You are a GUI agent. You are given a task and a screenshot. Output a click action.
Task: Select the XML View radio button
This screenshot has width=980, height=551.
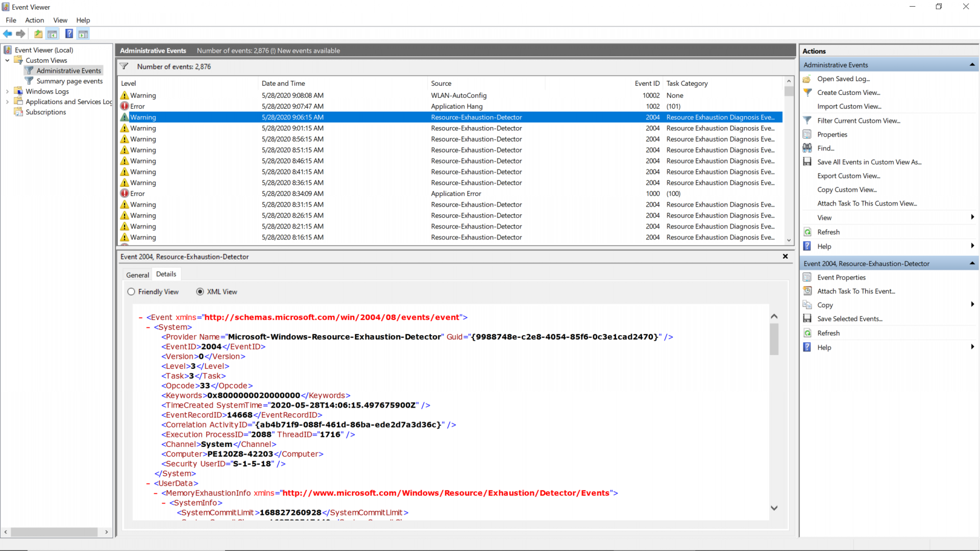(x=200, y=292)
